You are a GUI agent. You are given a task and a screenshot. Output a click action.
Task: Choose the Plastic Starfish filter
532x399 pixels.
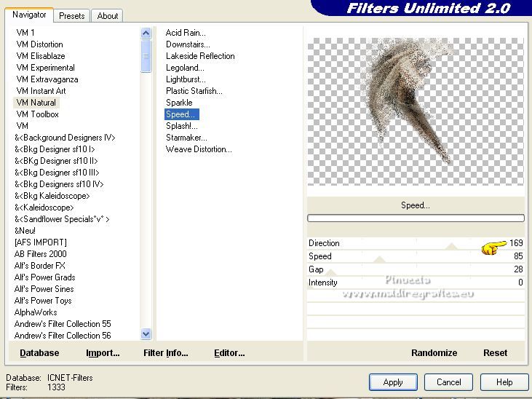[x=194, y=91]
